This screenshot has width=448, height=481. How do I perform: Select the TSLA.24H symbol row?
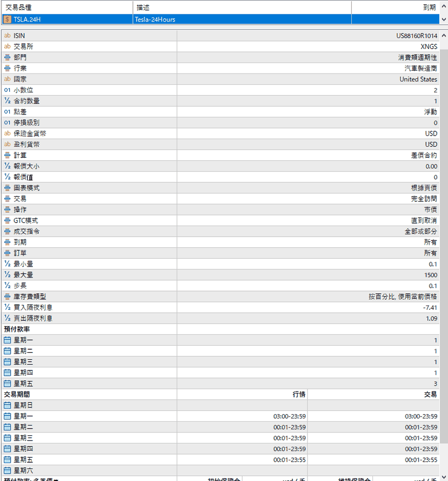coord(220,19)
